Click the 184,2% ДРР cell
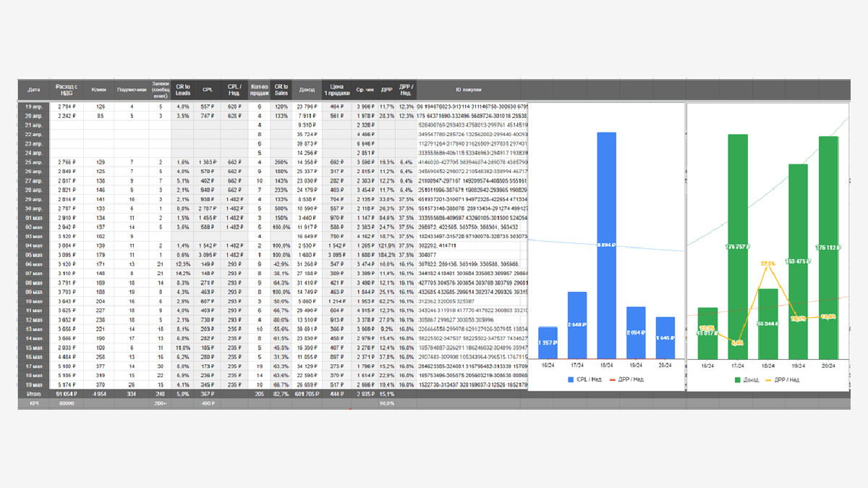This screenshot has height=488, width=868. (x=387, y=255)
